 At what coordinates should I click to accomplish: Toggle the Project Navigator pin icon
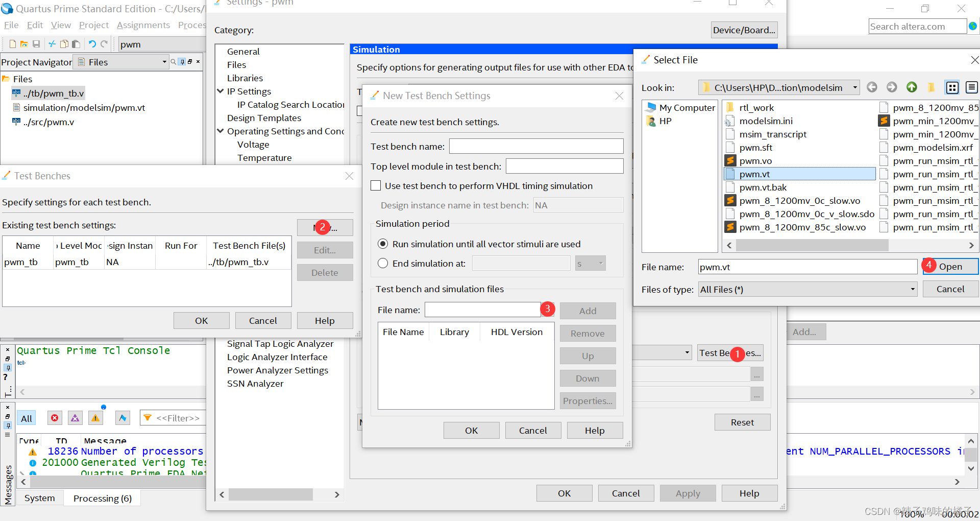182,62
